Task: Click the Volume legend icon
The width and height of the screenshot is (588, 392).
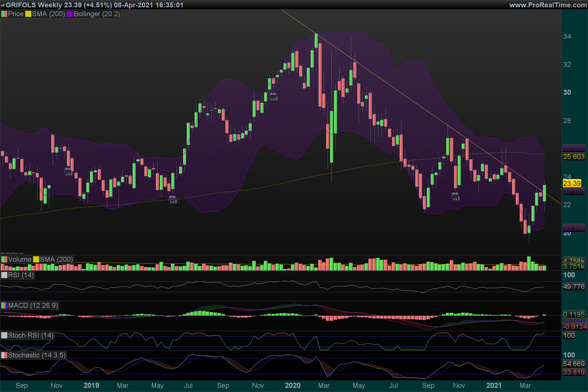Action: [x=4, y=259]
